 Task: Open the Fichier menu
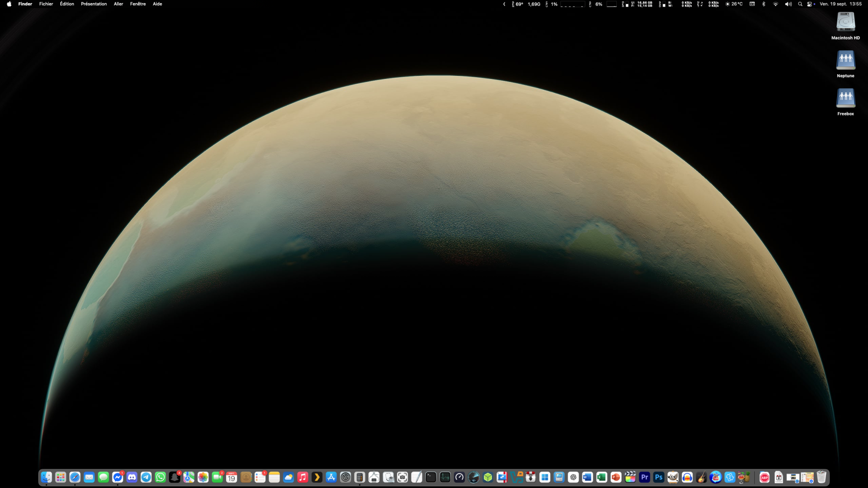click(x=46, y=4)
